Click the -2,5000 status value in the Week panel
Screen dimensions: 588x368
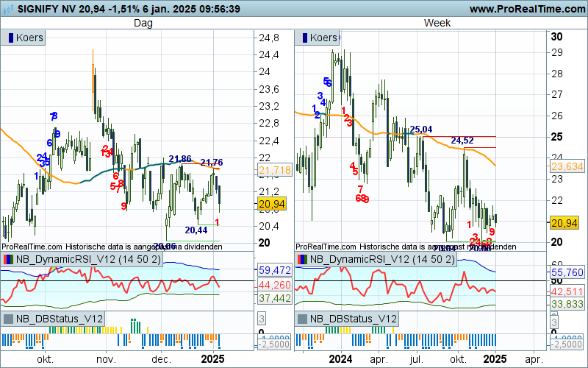tap(567, 344)
